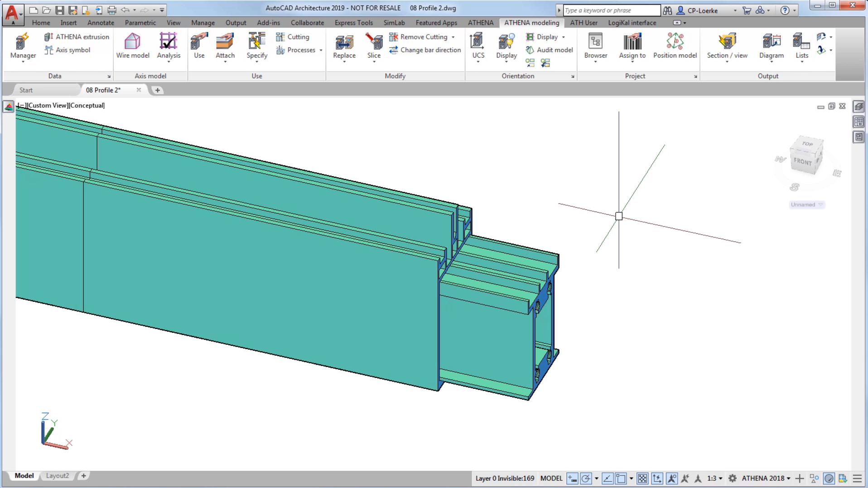The image size is (868, 488).
Task: Toggle annotation visibility in status bar
Action: click(x=672, y=478)
